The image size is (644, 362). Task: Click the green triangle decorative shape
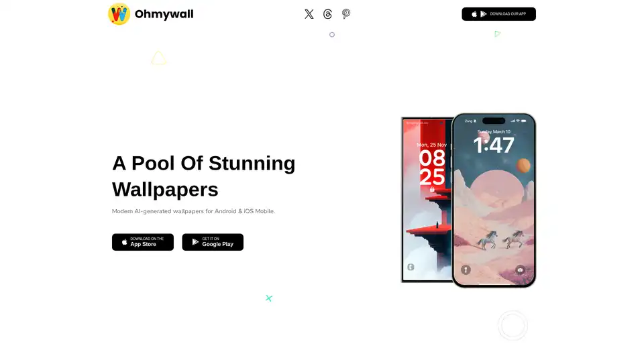pyautogui.click(x=497, y=34)
